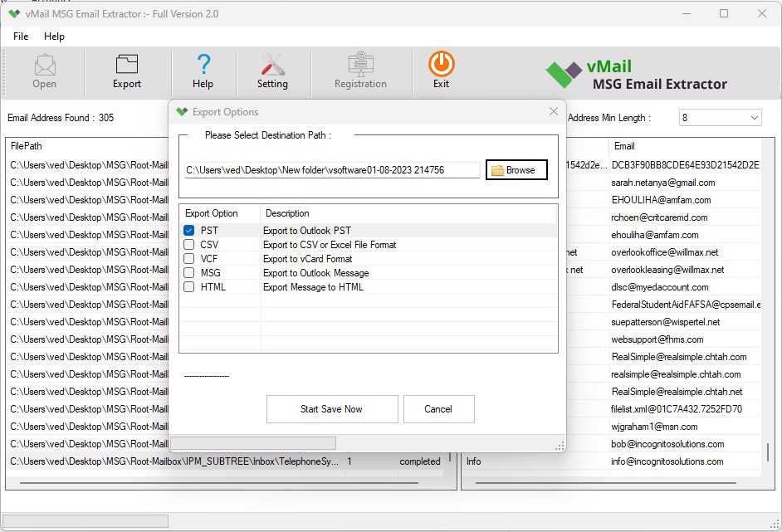782x532 pixels.
Task: Select email wjgraham1@msn.com
Action: click(x=654, y=427)
